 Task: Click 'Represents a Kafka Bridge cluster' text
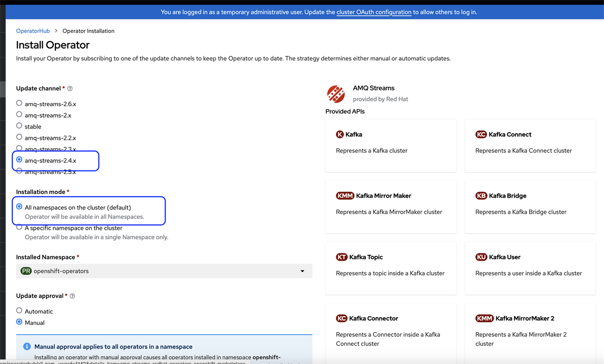(x=521, y=212)
